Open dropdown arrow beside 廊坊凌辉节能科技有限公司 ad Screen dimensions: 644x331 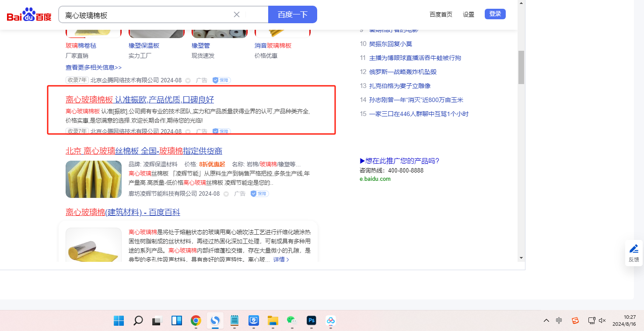coord(226,194)
